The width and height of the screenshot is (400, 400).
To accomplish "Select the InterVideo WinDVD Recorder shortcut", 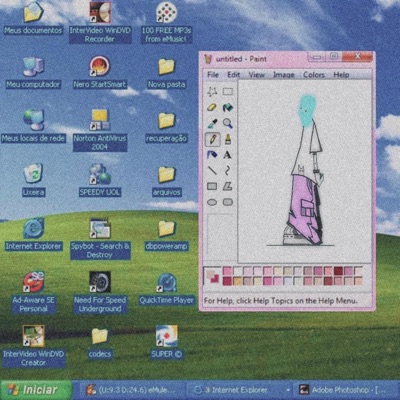I will click(x=100, y=22).
